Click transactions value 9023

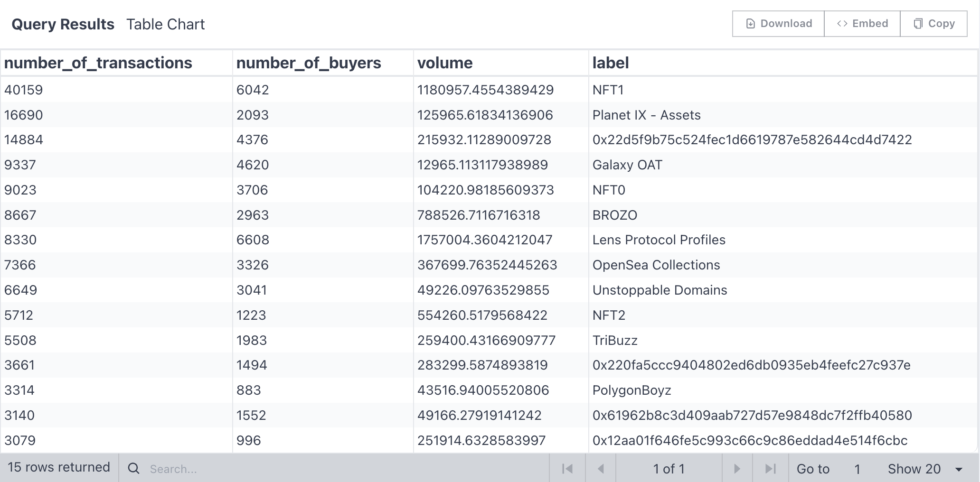(x=20, y=190)
